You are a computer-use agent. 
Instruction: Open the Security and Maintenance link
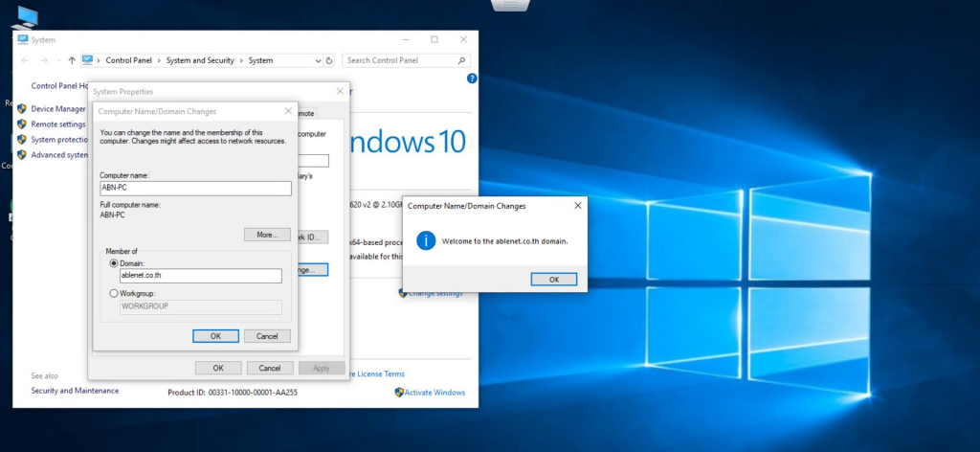click(75, 391)
